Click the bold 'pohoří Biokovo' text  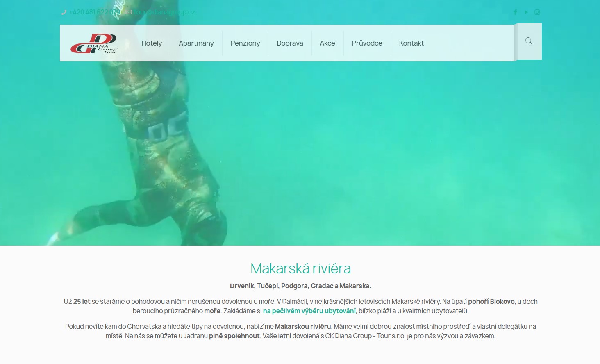pos(491,301)
